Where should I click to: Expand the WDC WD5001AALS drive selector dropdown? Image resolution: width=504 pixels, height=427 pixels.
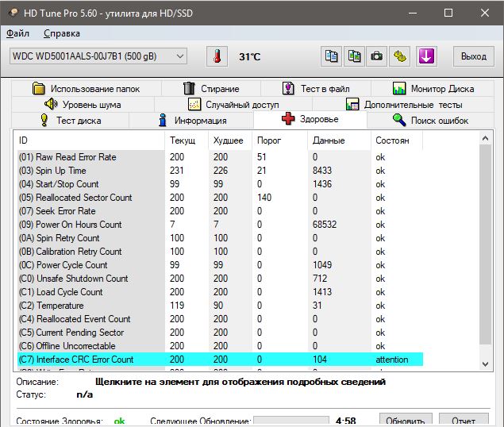point(98,56)
